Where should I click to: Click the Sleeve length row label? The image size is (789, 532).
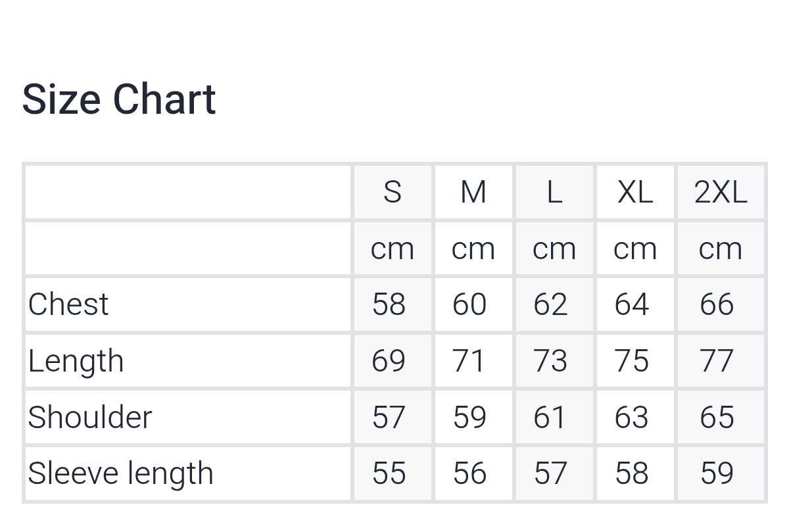click(121, 473)
